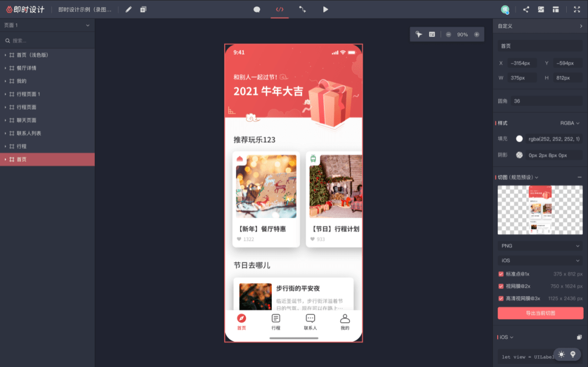This screenshot has width=588, height=367.
Task: Expand the 首页（浅色版） layer
Action: click(5, 55)
